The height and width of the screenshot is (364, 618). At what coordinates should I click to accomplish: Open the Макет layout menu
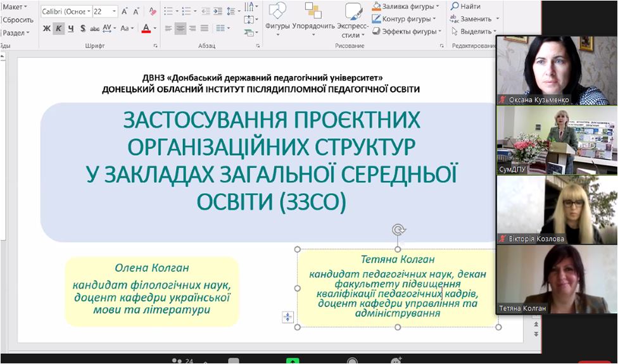coord(15,7)
